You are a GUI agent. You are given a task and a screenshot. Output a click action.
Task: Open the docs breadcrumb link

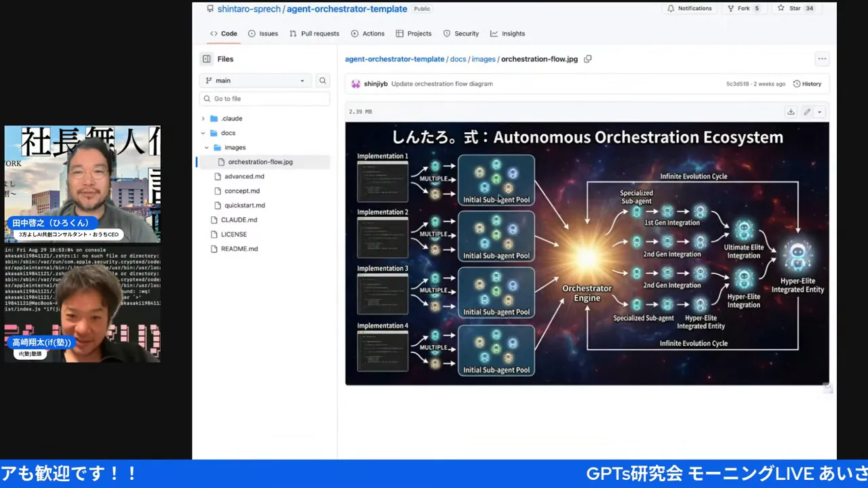(x=458, y=59)
